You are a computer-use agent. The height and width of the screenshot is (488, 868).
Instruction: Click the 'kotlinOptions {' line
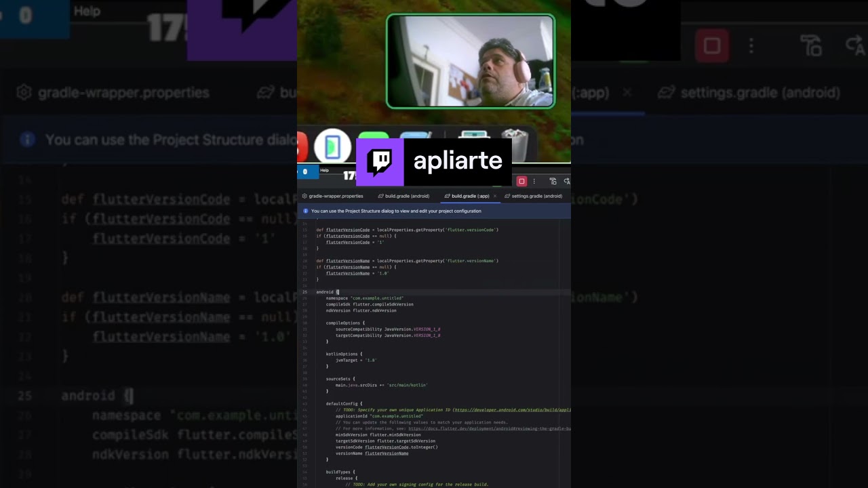point(344,354)
